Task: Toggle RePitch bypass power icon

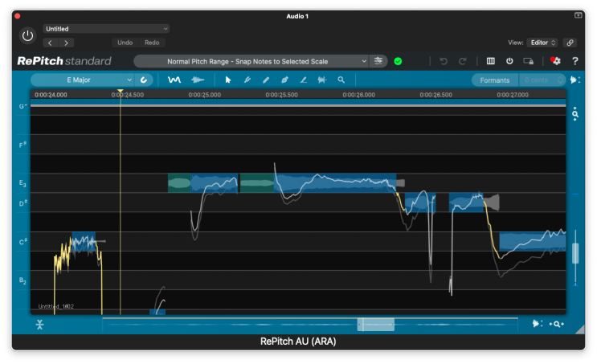Action: [x=509, y=61]
